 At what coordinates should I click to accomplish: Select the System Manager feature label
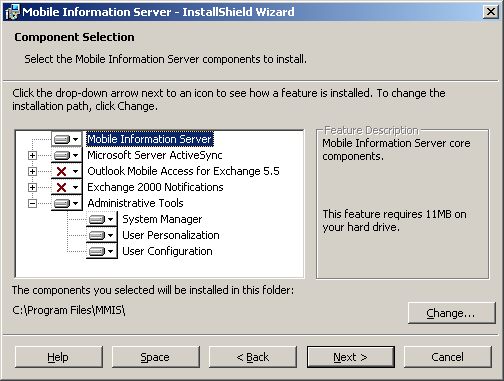(162, 219)
